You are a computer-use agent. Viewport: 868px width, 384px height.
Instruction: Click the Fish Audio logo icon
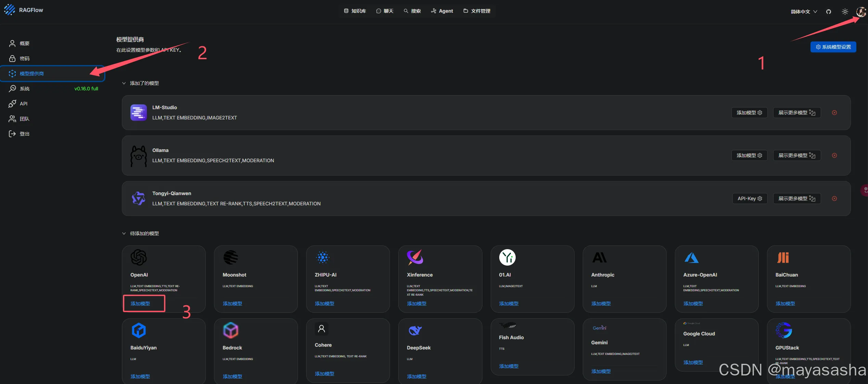[x=507, y=325]
